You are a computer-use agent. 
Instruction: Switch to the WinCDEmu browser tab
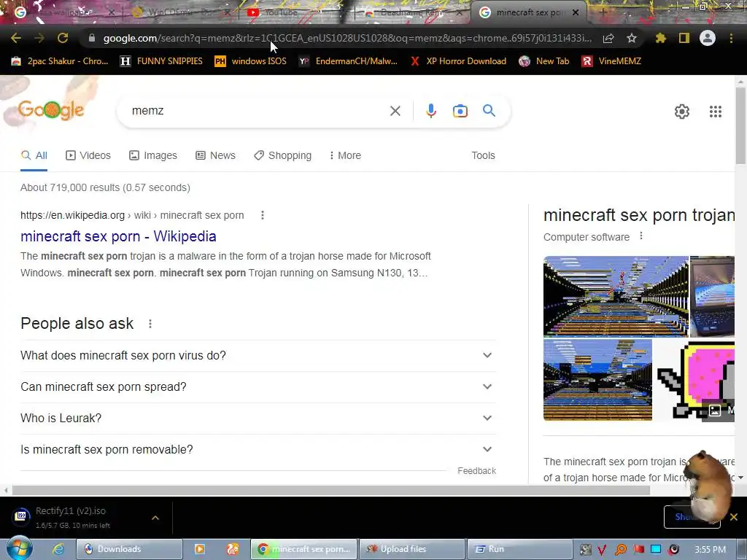tap(180, 12)
